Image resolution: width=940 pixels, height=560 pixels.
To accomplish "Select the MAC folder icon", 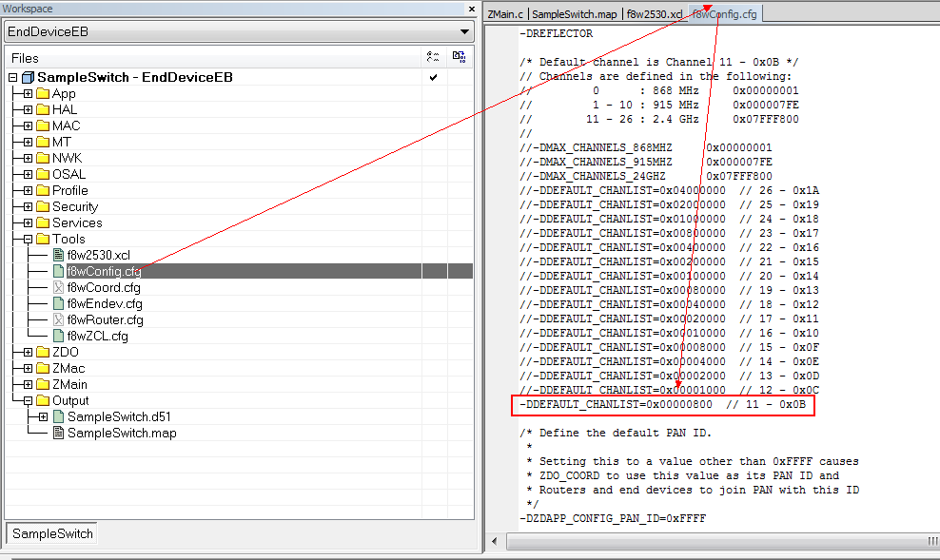I will click(43, 126).
